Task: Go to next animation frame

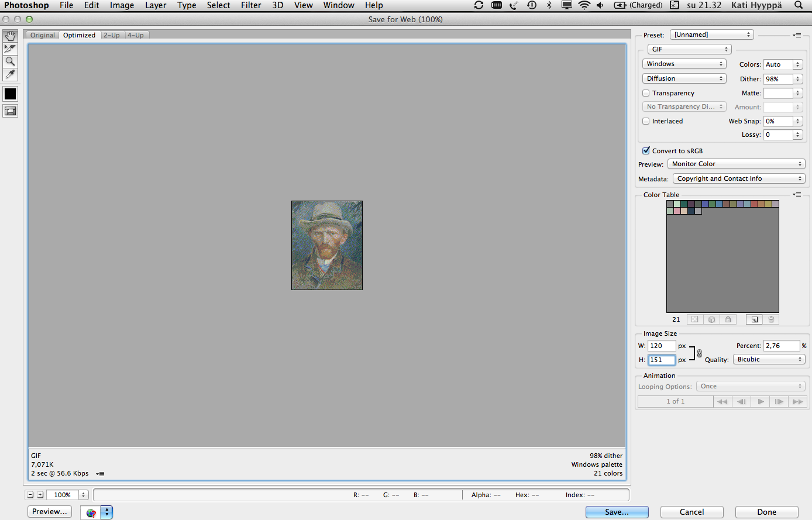Action: (x=779, y=401)
